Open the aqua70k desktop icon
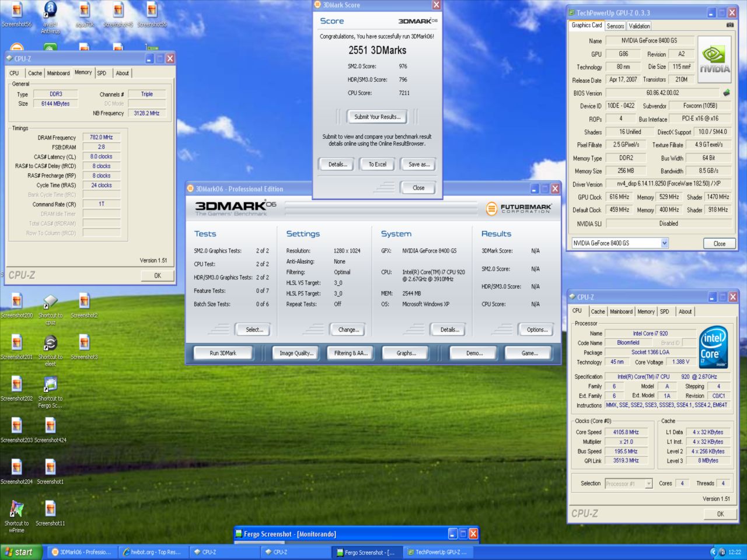This screenshot has height=560, width=747. pyautogui.click(x=84, y=15)
